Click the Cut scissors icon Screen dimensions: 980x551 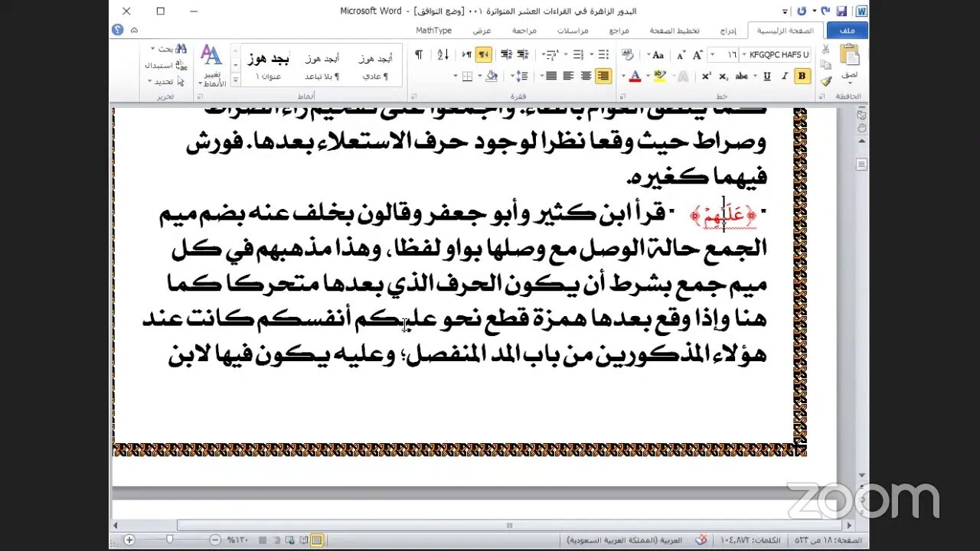click(825, 48)
